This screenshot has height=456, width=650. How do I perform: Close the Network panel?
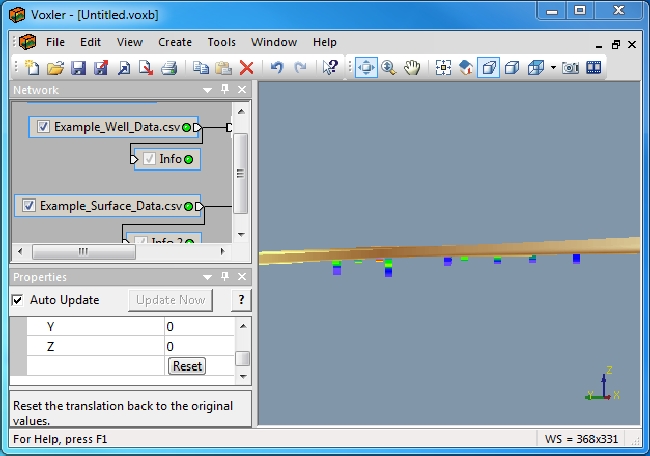click(242, 90)
